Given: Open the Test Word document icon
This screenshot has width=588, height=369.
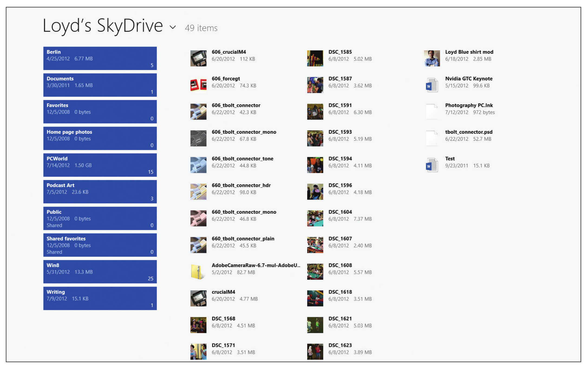Looking at the screenshot, I should 432,165.
